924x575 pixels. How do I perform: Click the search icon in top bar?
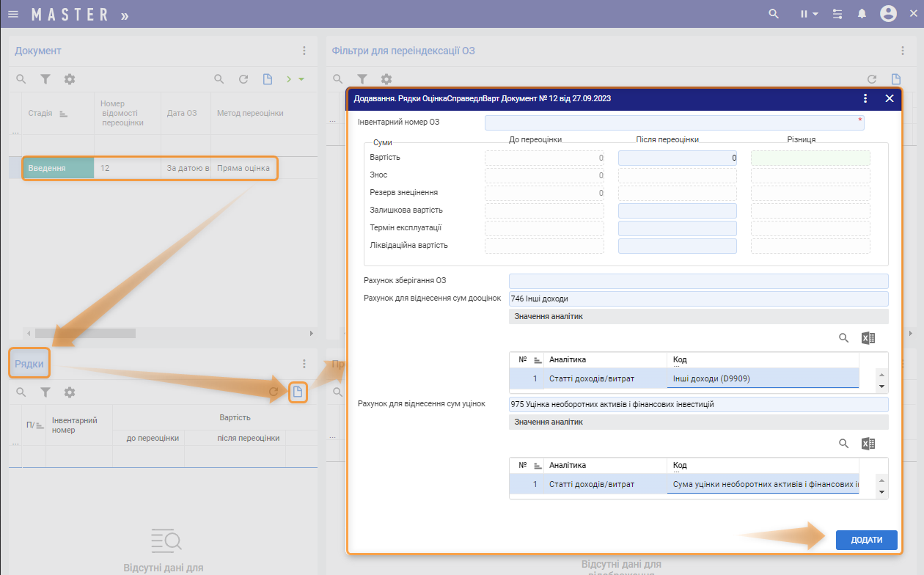(773, 14)
